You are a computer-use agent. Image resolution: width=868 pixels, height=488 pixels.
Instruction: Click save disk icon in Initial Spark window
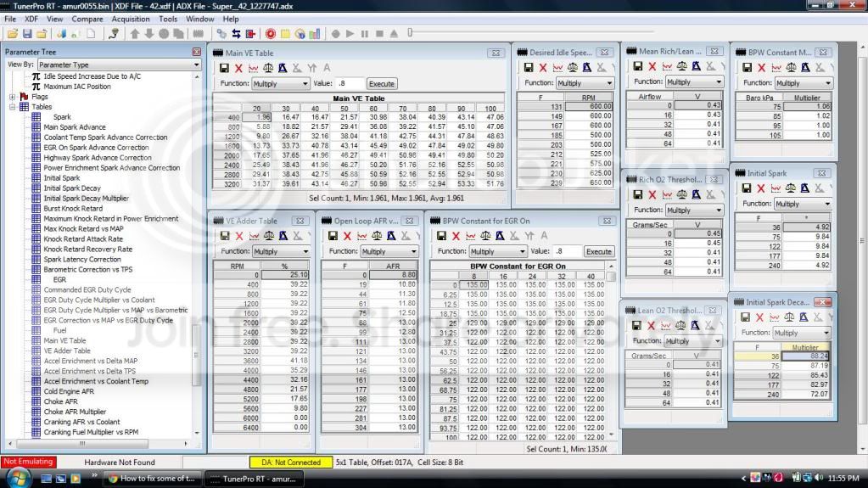click(746, 188)
